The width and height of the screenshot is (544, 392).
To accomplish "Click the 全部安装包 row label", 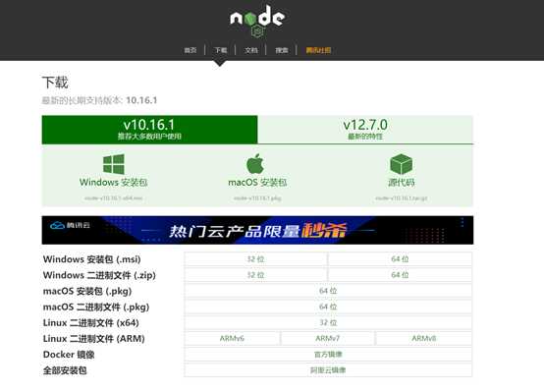I will [65, 370].
